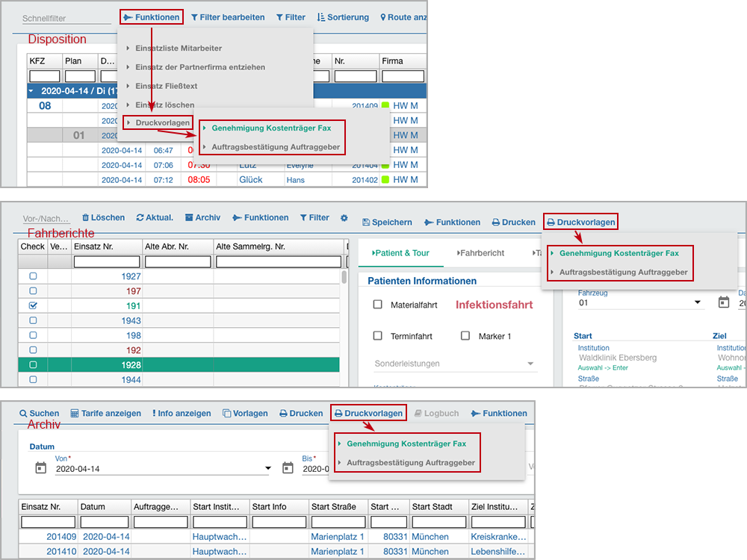Click the Speichern save icon

366,223
